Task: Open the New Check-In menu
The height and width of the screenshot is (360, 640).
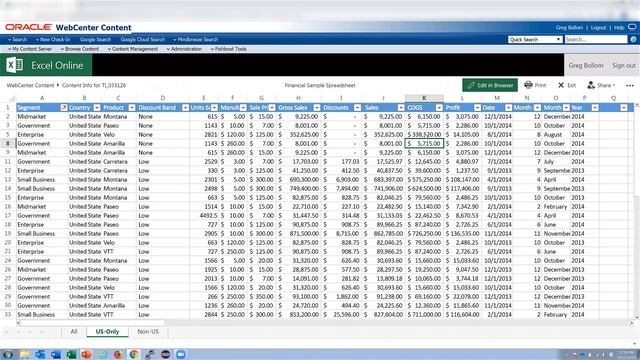Action: pyautogui.click(x=53, y=39)
